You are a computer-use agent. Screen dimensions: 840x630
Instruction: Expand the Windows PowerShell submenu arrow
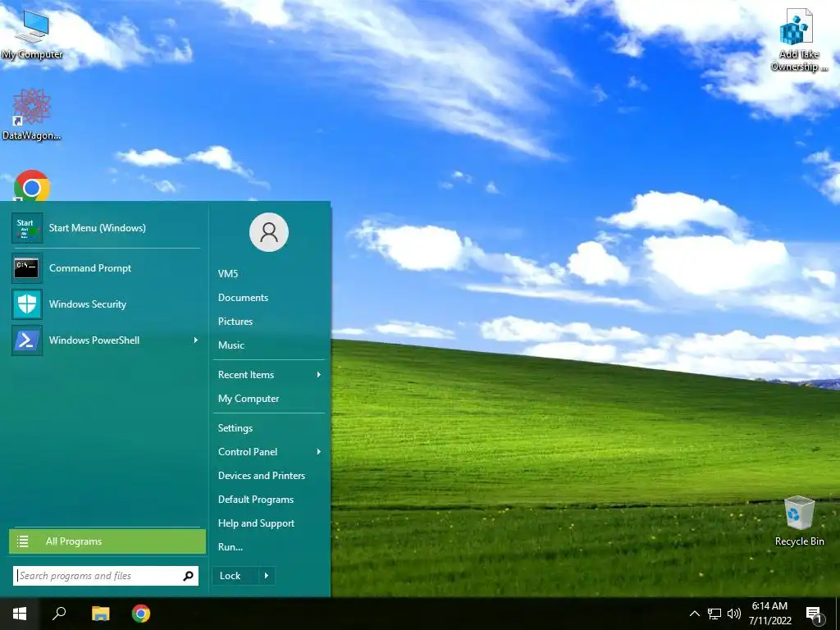click(196, 340)
